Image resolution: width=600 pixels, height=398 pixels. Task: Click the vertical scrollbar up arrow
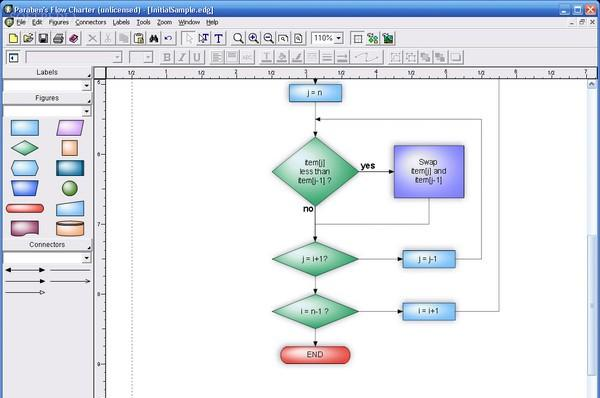coord(592,84)
